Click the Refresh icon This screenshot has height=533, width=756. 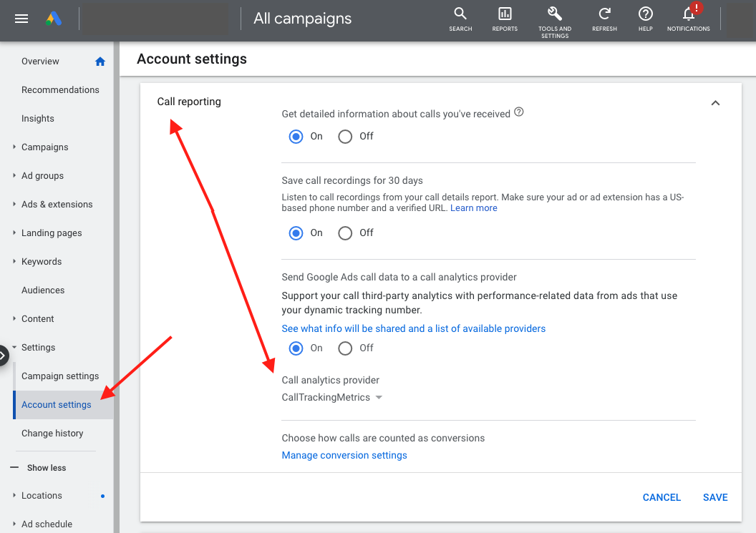(x=604, y=14)
